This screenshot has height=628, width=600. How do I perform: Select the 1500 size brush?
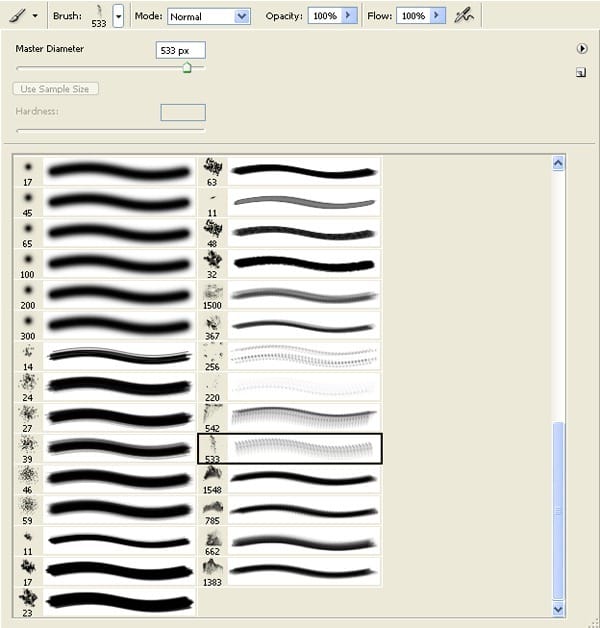(x=290, y=295)
